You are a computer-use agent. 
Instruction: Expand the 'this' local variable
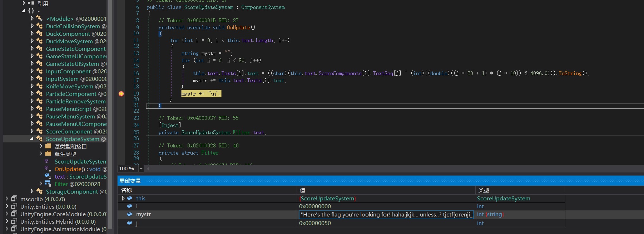pyautogui.click(x=123, y=198)
